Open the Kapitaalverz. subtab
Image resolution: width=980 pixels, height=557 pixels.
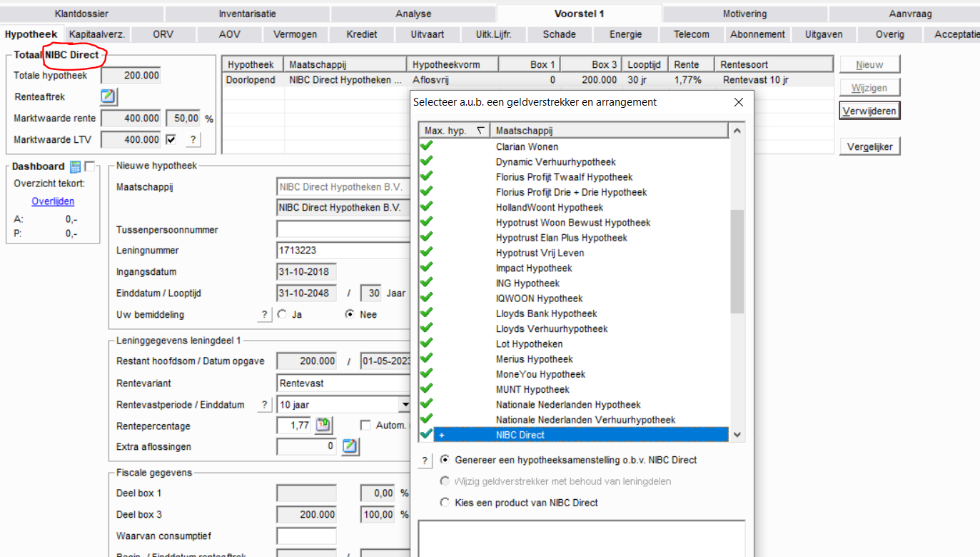[x=97, y=34]
